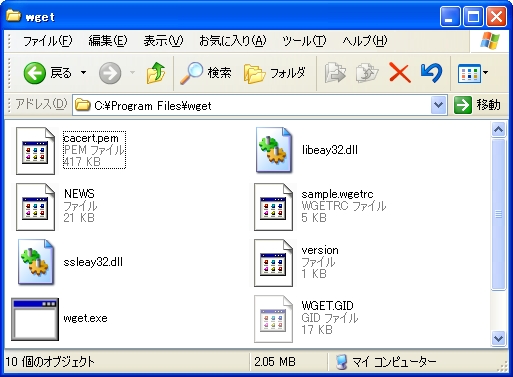513x377 pixels.
Task: Click the wget title bar folder icon
Action: pos(13,15)
